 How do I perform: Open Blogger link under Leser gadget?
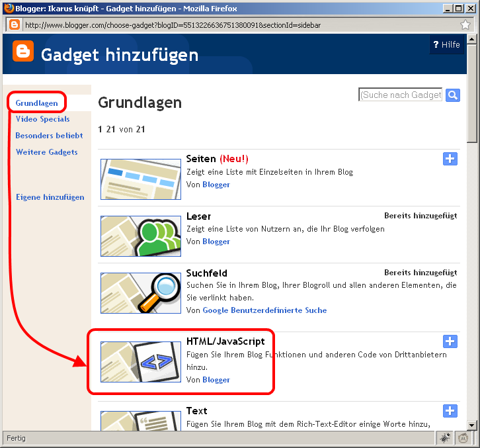tap(216, 242)
